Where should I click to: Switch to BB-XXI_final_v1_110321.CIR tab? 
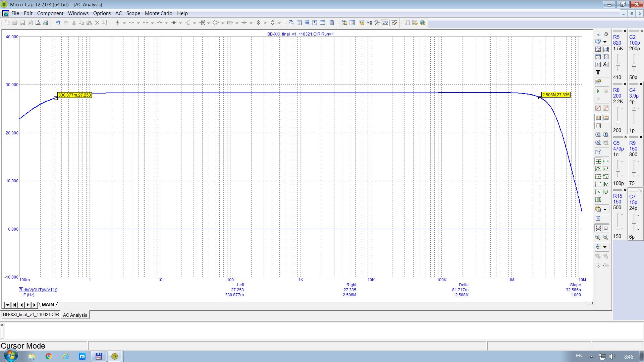(31, 315)
